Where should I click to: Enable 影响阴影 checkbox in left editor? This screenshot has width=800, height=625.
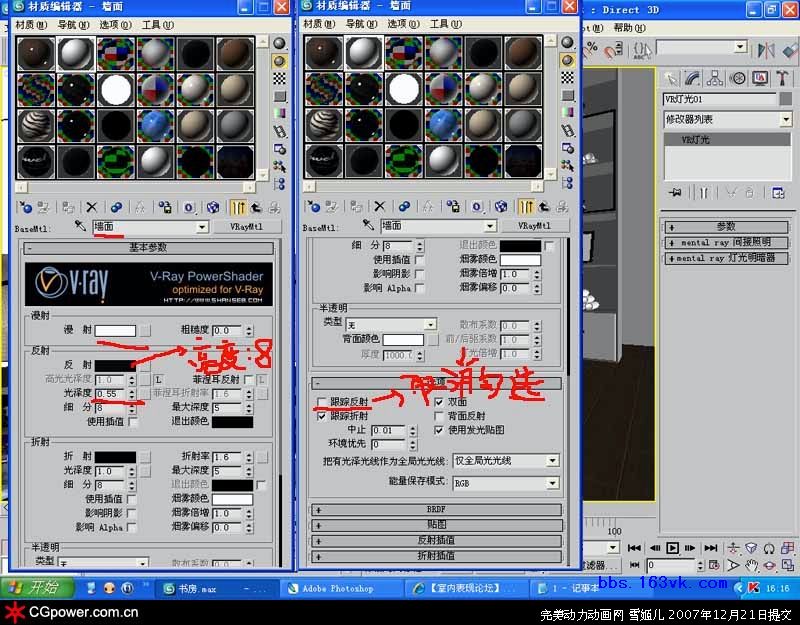click(x=132, y=513)
